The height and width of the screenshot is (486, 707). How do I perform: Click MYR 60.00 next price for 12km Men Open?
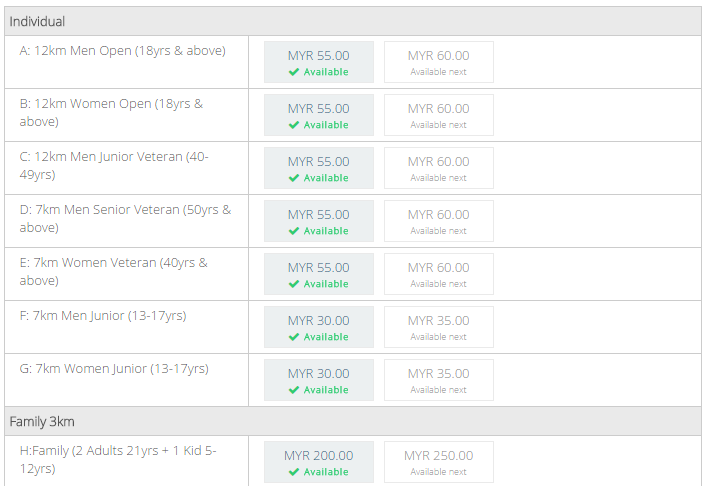(x=438, y=62)
